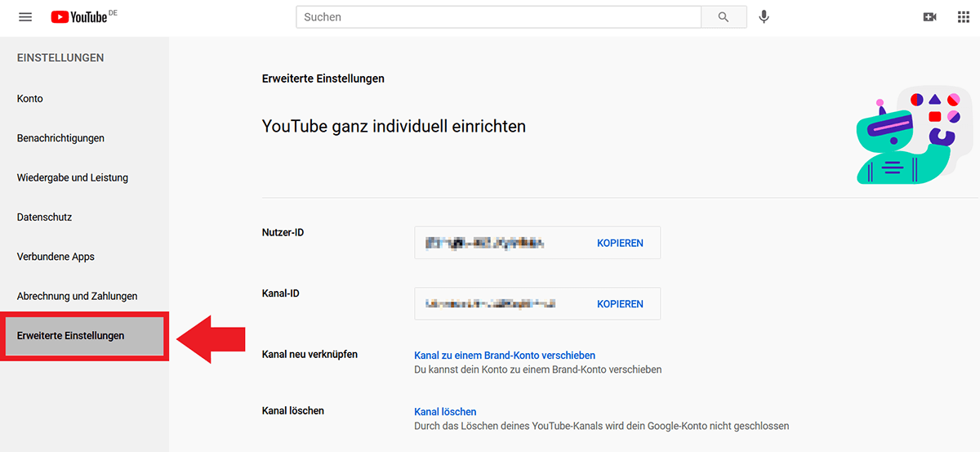The height and width of the screenshot is (452, 980).
Task: Open the create video camera icon
Action: (x=929, y=17)
